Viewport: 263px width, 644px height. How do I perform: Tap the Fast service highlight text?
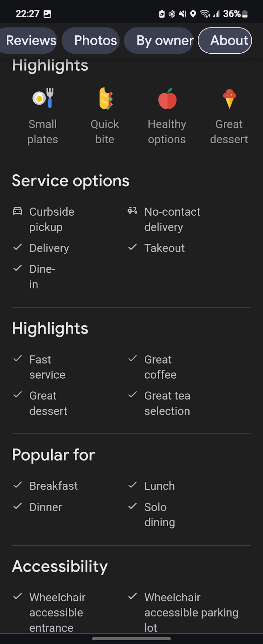tap(47, 367)
